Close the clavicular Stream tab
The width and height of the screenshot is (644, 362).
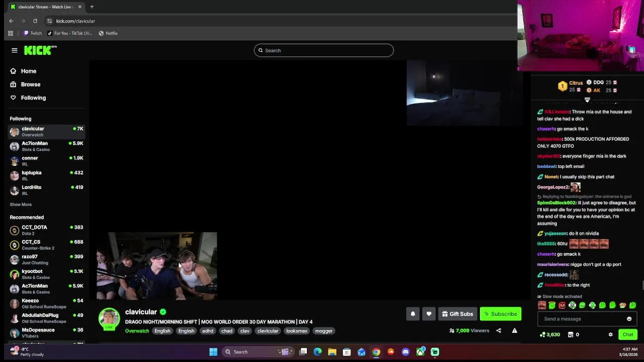[79, 7]
